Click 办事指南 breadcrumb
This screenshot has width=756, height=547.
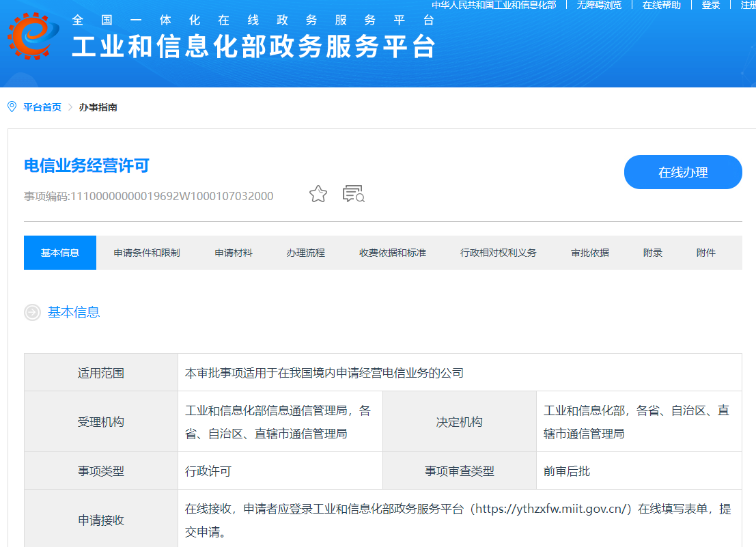98,107
